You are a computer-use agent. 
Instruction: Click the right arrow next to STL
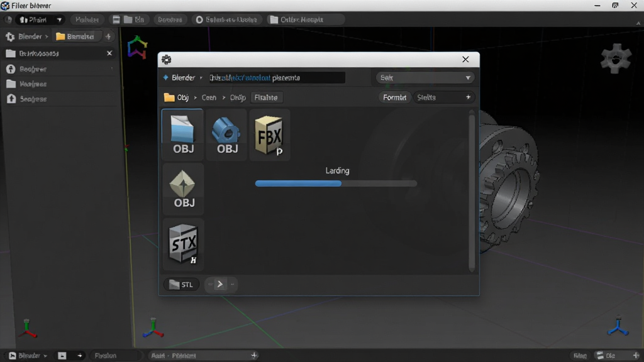220,284
